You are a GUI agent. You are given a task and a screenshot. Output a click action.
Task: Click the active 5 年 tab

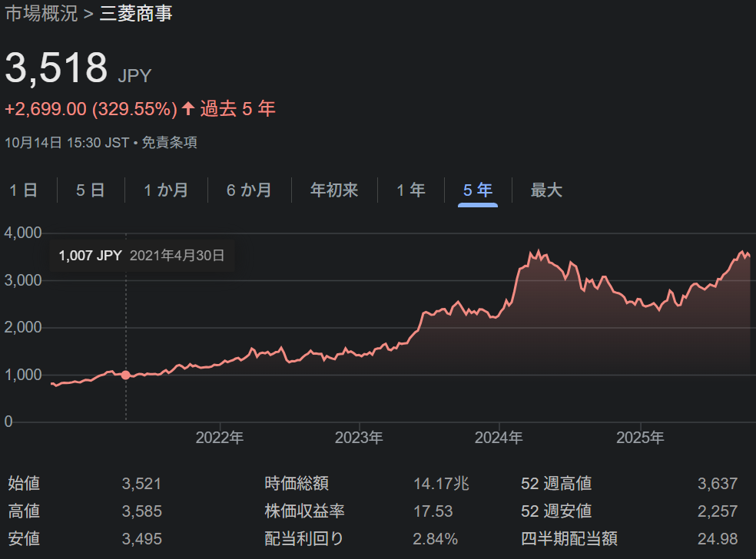coord(477,190)
